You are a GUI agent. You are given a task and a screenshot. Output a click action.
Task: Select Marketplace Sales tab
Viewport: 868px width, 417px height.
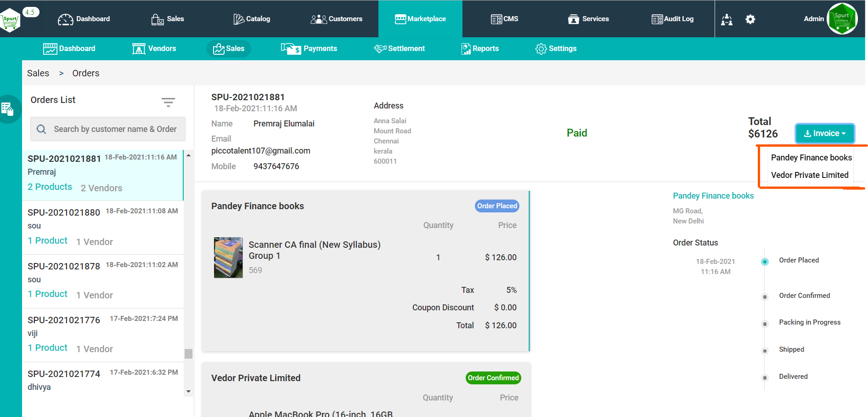coord(229,49)
